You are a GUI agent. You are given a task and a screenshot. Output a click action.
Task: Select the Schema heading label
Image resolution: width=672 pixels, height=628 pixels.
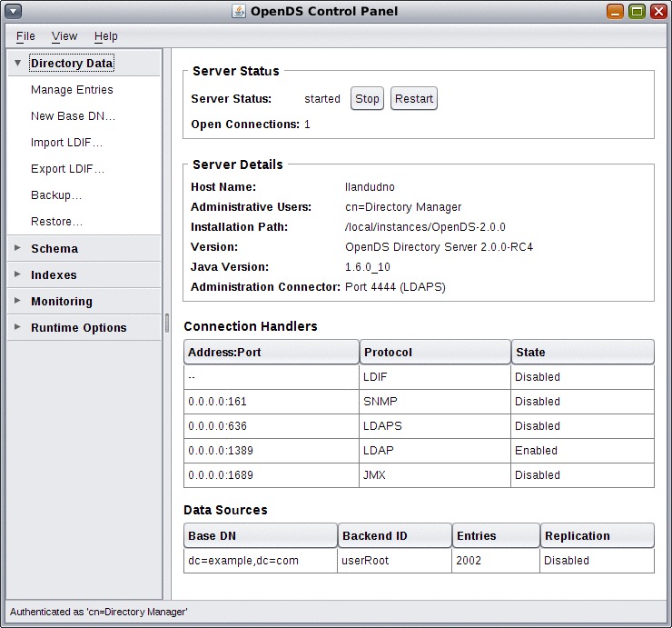coord(54,249)
